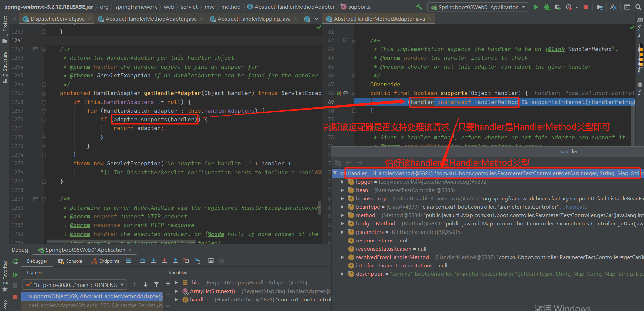Open Evaluate Expression calculator icon
This screenshot has height=311, width=644.
[211, 261]
